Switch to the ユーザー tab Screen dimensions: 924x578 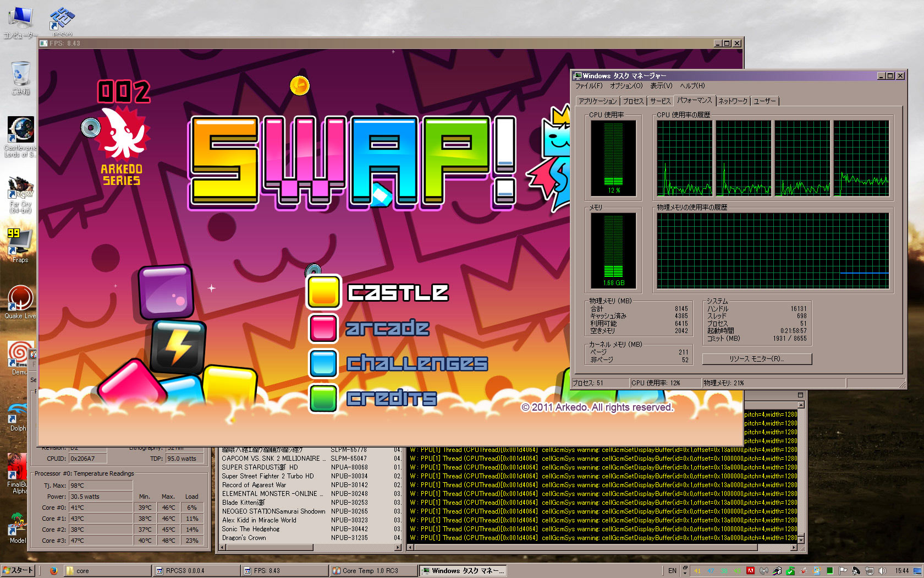(x=765, y=101)
